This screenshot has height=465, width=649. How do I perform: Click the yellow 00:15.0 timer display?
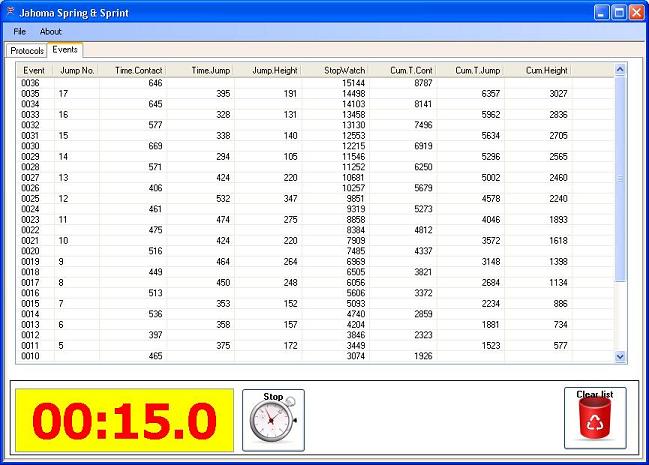click(x=124, y=420)
